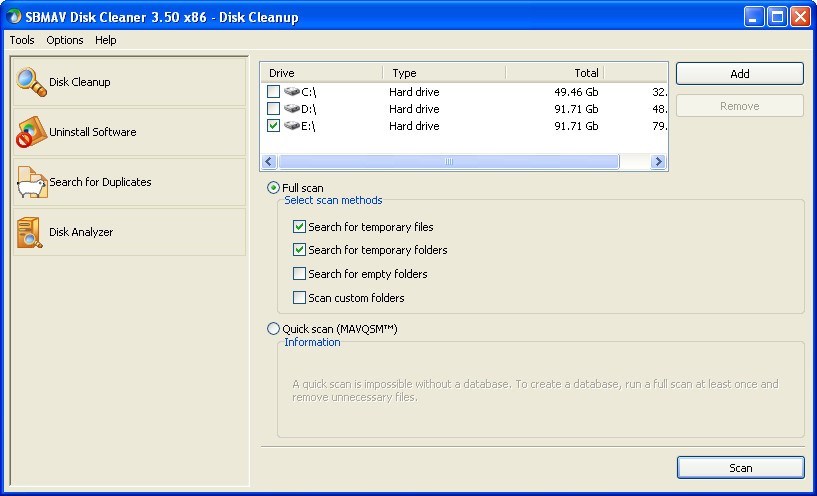Click the Scan button
Screen dimensions: 817x496
(x=740, y=468)
